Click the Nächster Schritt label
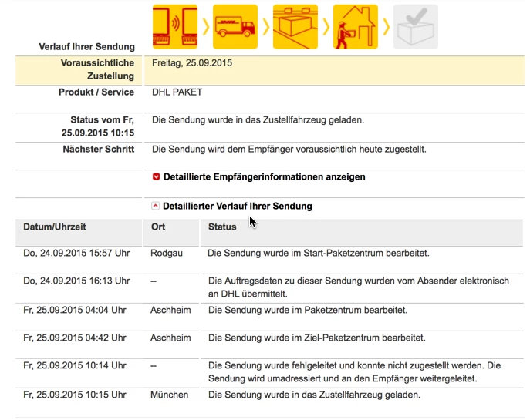 [98, 150]
